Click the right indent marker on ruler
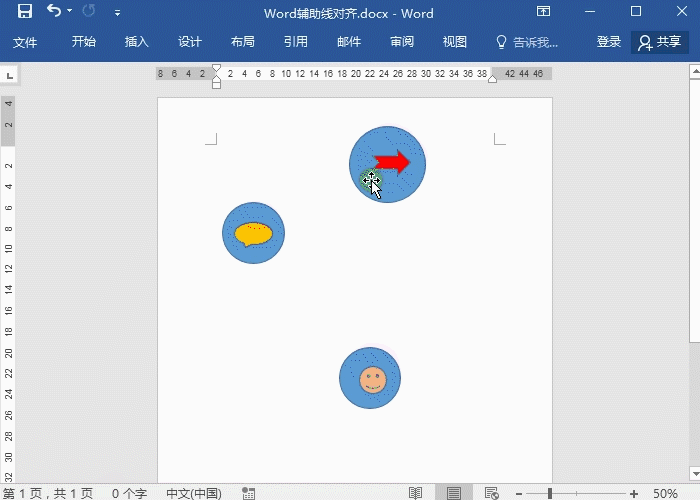 pos(492,79)
